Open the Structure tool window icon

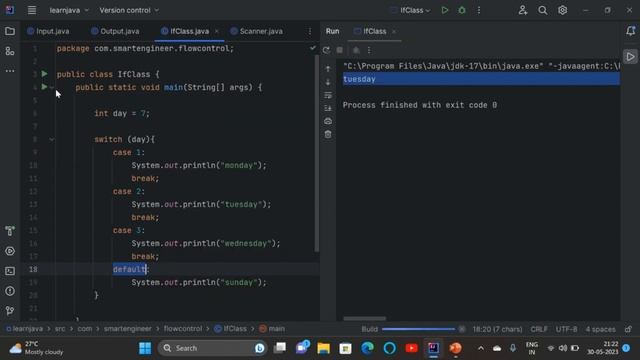tap(10, 51)
